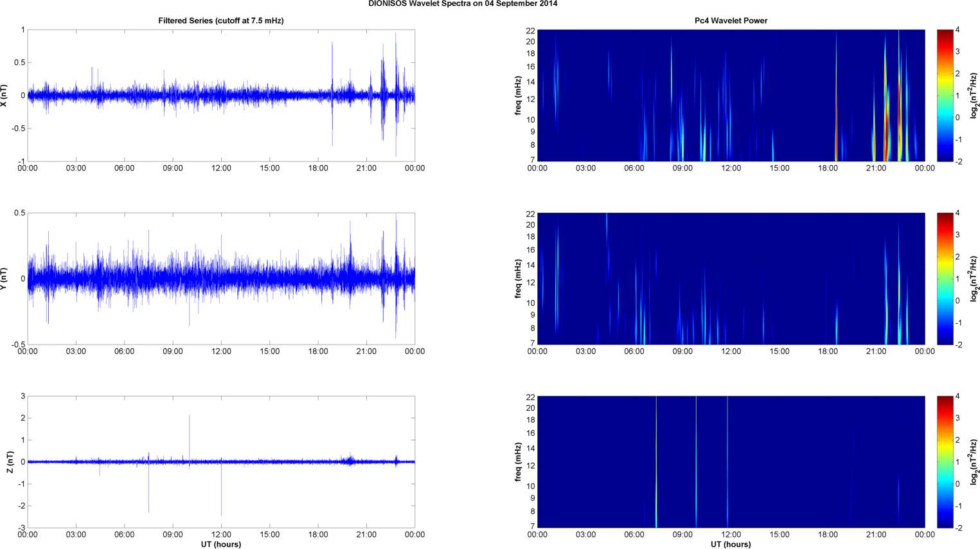Click 'UT (hours)' label under Z wavelet spectrum
Image resolution: width=980 pixels, height=549 pixels.
(x=731, y=544)
